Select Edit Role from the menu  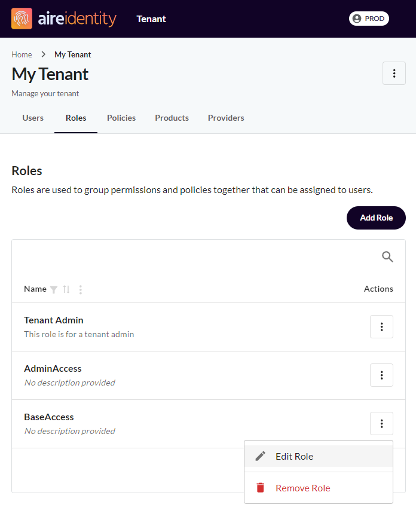click(319, 456)
